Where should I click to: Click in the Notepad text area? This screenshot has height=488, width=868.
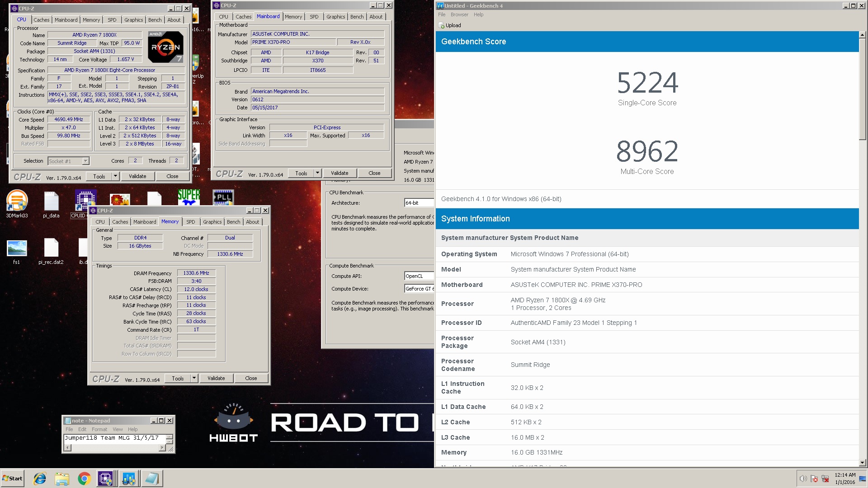point(115,439)
